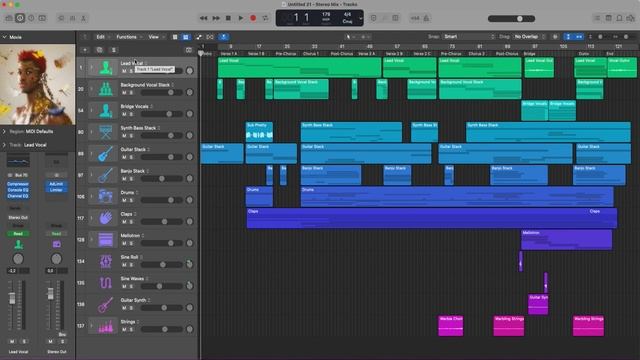Start recording with the Record button
Image resolution: width=640 pixels, height=360 pixels.
coord(253,18)
